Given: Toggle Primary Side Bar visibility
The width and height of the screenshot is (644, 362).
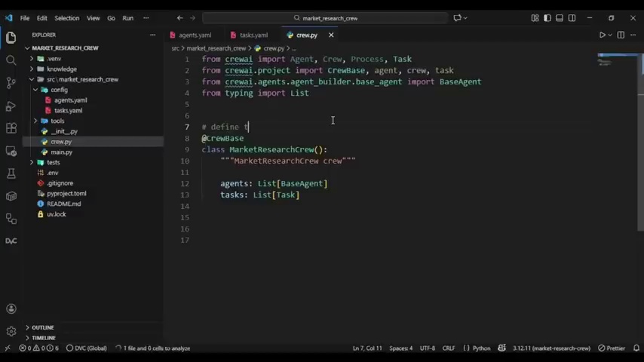Looking at the screenshot, I should click(x=547, y=18).
